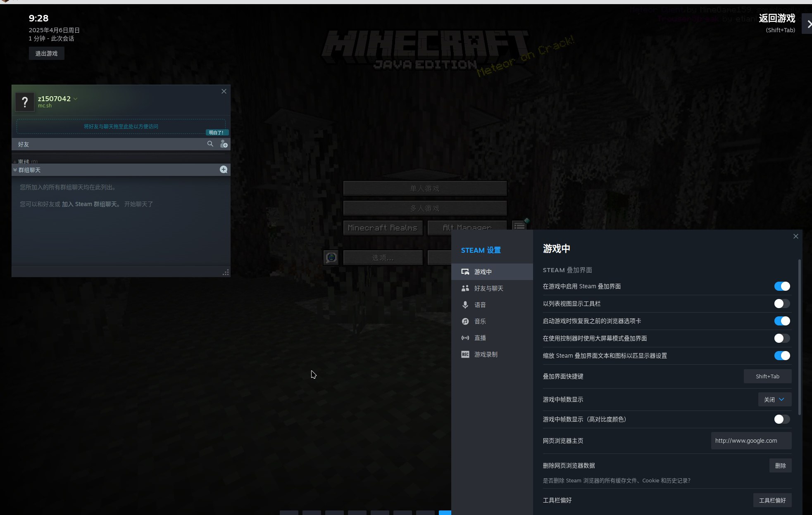Collapse the group chats section
Image resolution: width=812 pixels, height=515 pixels.
(x=15, y=170)
